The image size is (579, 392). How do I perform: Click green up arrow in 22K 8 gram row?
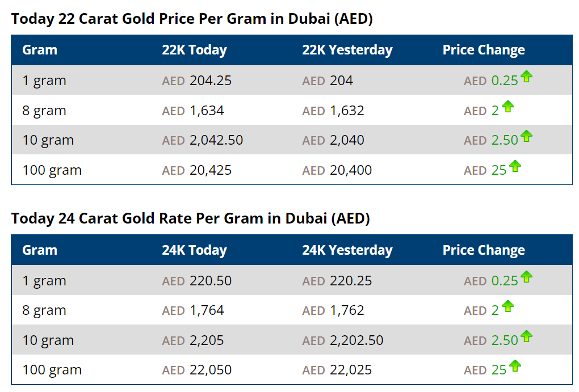coord(507,107)
